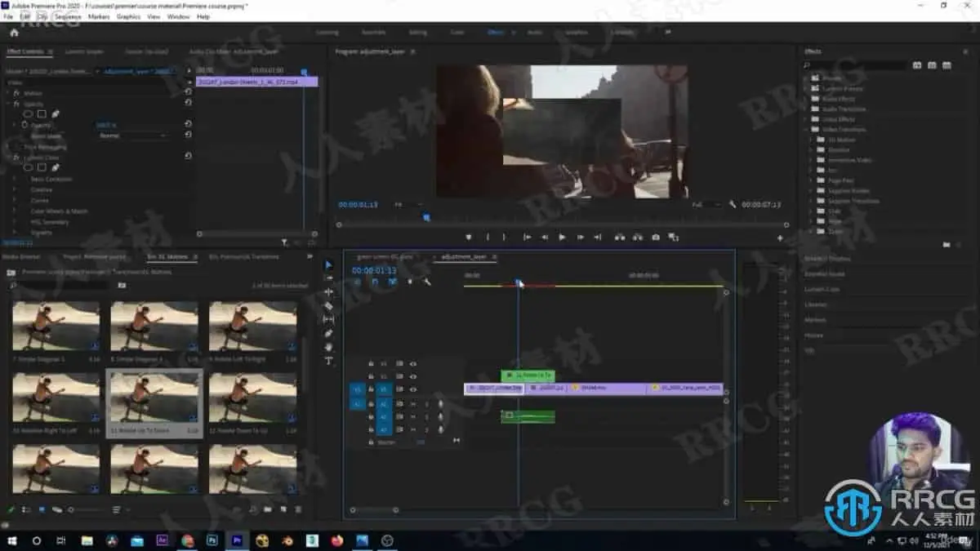Select the Type tool
Viewport: 980px width, 551px height.
pyautogui.click(x=329, y=361)
